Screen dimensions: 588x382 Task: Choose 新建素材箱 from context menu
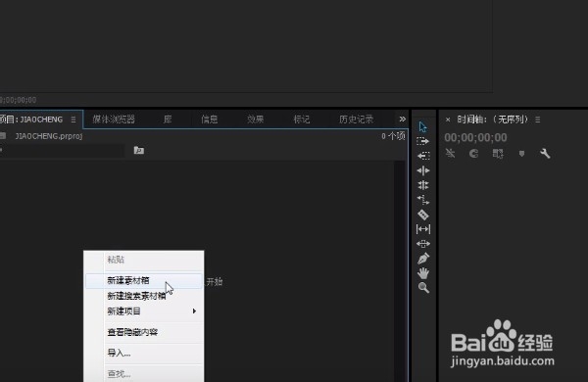pyautogui.click(x=144, y=281)
